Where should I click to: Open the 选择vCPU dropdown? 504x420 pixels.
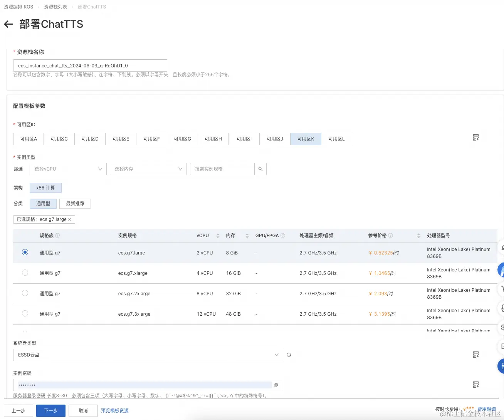(68, 169)
